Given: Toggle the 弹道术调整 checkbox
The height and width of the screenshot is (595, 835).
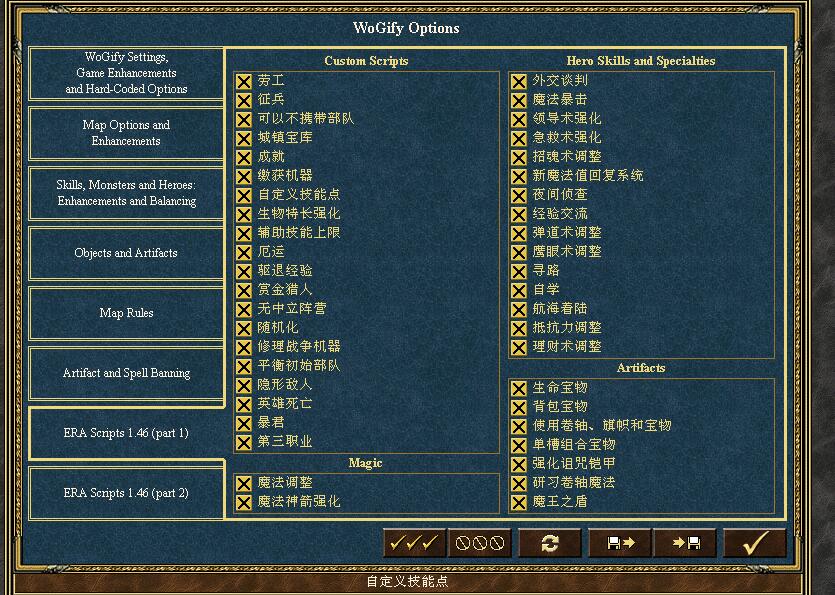Looking at the screenshot, I should point(519,233).
